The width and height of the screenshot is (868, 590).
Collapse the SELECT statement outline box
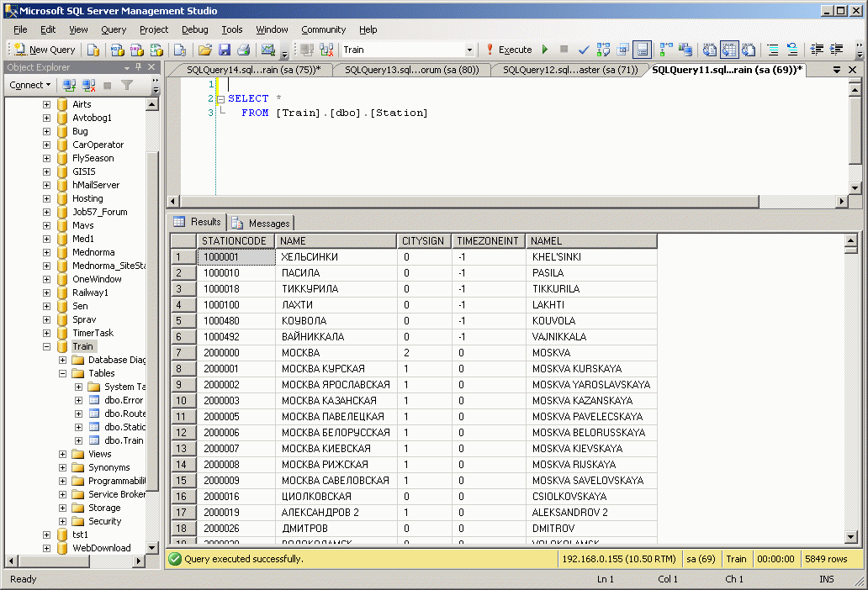pos(221,99)
